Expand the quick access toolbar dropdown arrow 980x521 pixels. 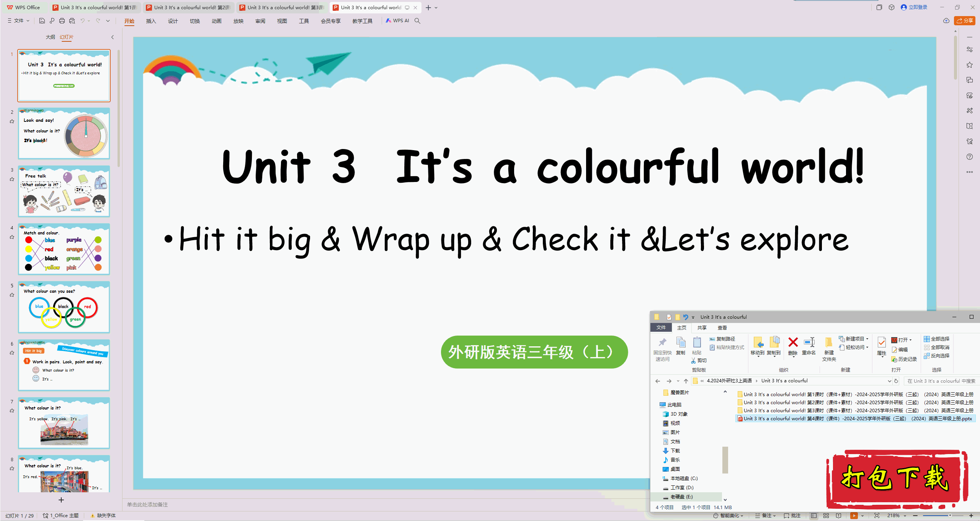click(x=108, y=21)
